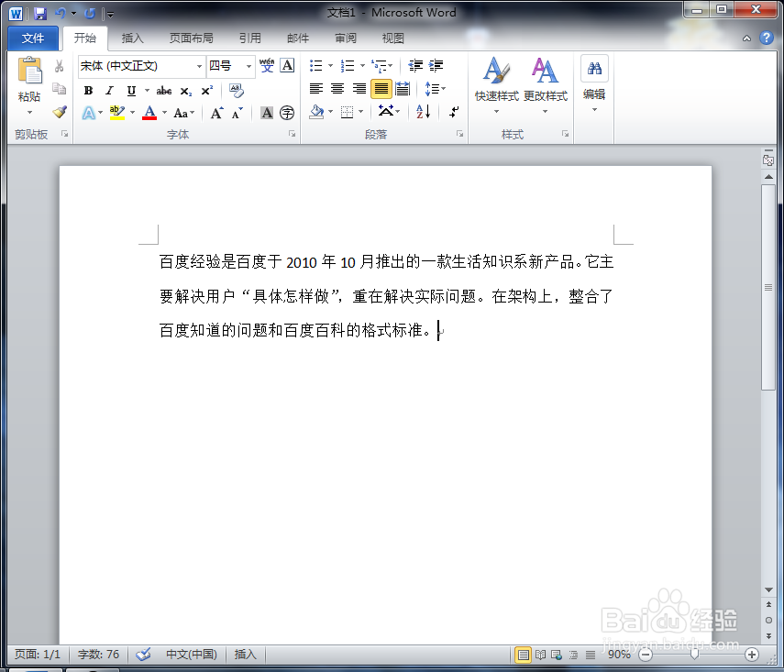
Task: Open the Change Case Aa dropdown
Action: click(x=184, y=113)
